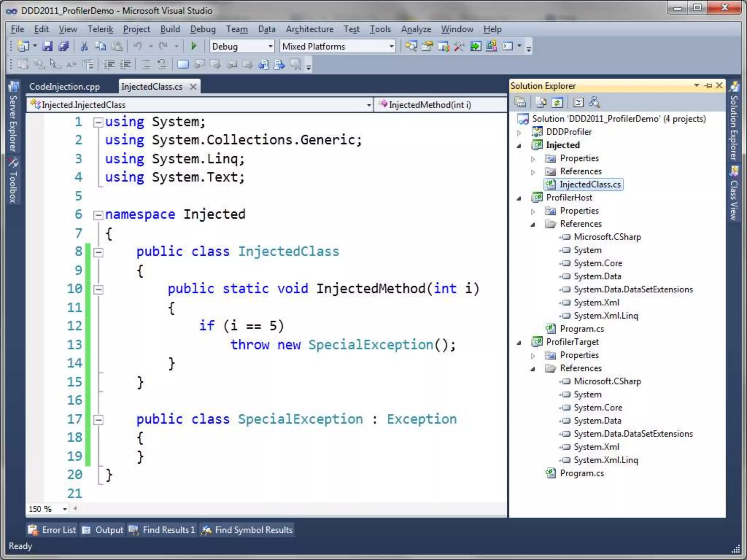Click the Save All toolbar icon
This screenshot has height=560, width=747.
(x=63, y=46)
